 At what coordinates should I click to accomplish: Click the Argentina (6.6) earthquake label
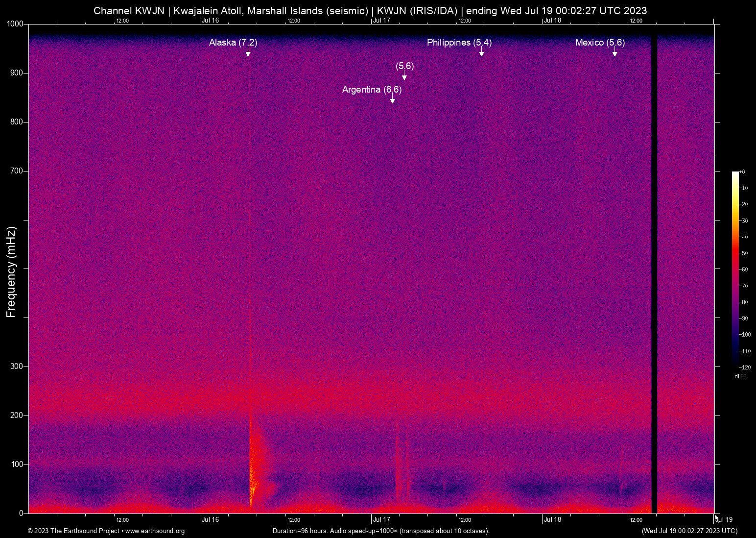pyautogui.click(x=372, y=90)
